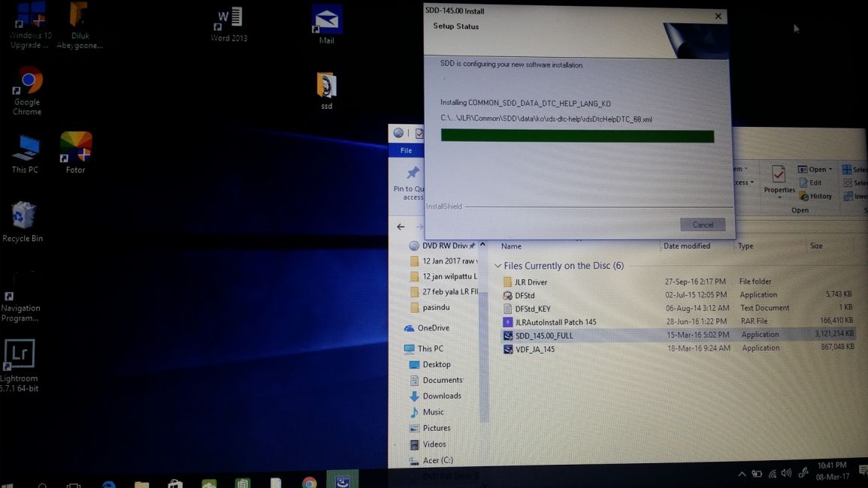Click the battery icon in the system tray

(x=757, y=474)
